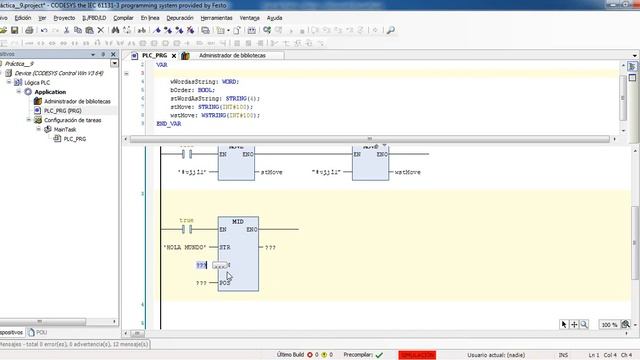The image size is (640, 360).
Task: Open the zoom level dropdown arrow
Action: (x=635, y=325)
